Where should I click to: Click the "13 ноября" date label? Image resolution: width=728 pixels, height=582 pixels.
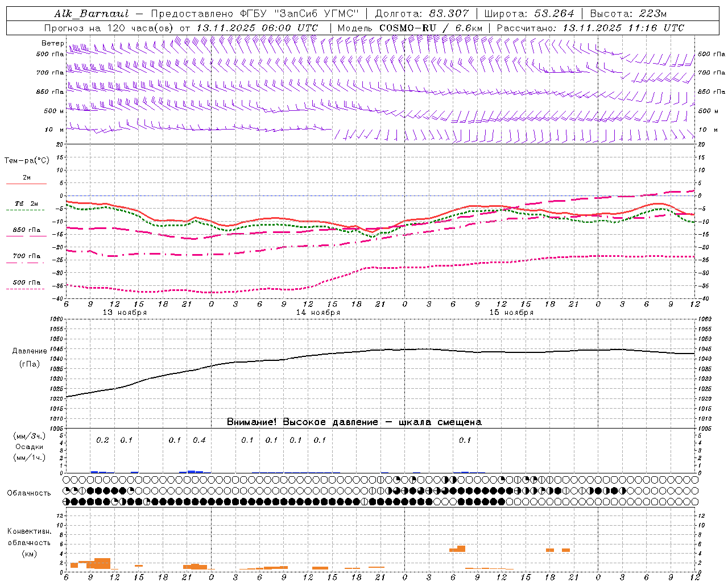125,313
